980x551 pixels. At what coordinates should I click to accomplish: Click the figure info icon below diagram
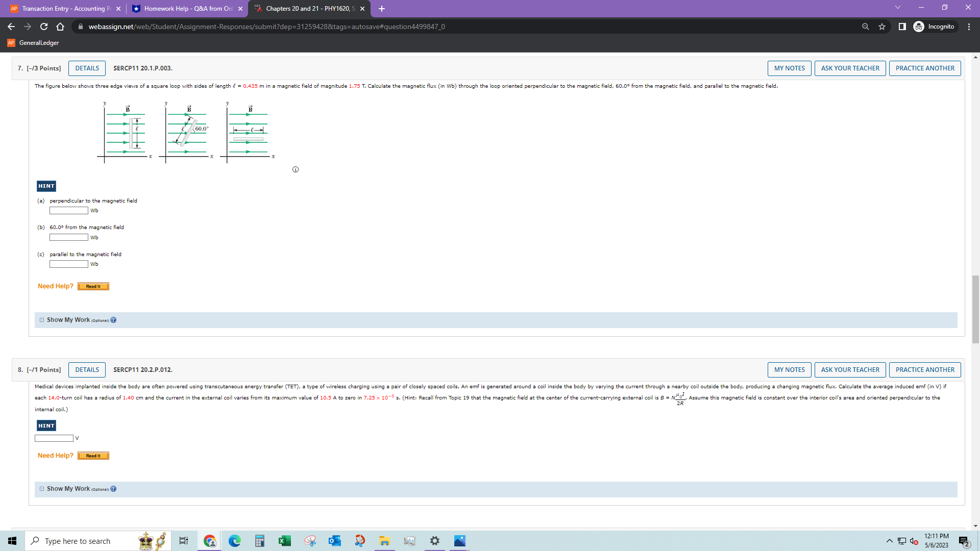[x=296, y=169]
